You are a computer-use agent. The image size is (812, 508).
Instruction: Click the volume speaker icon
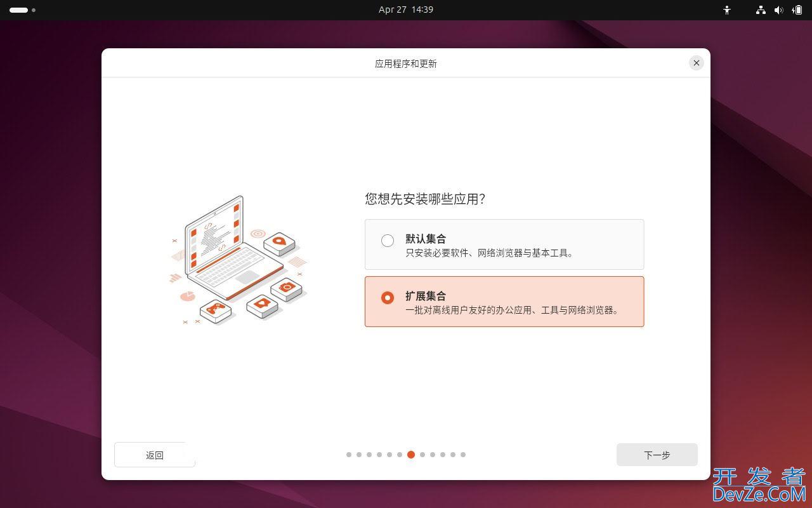pos(778,10)
